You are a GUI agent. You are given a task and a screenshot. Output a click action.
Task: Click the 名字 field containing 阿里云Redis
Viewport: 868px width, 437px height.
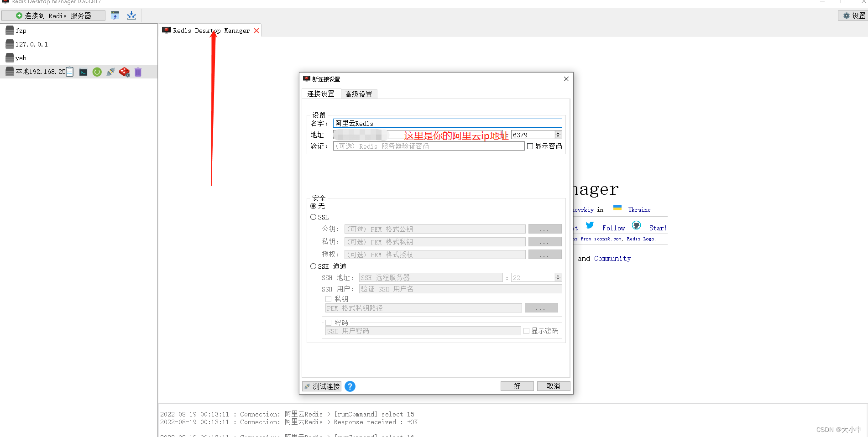[x=447, y=123]
